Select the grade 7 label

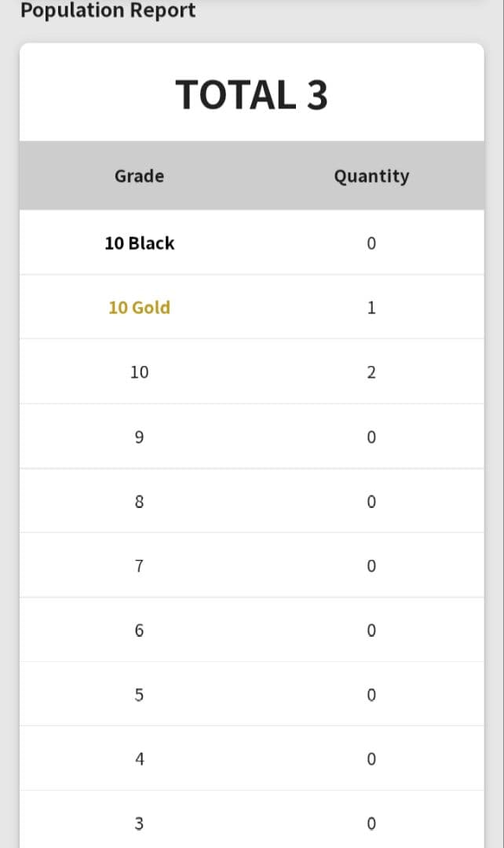point(139,565)
